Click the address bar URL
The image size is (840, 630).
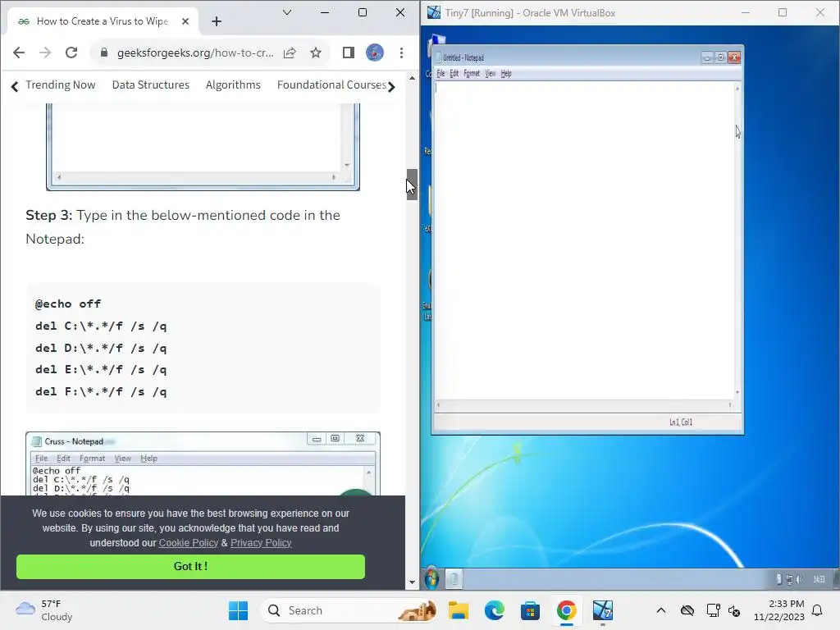coord(195,52)
